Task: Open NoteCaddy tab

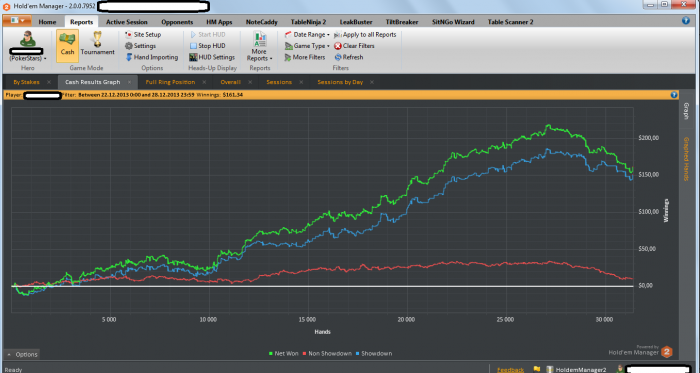Action: point(262,22)
